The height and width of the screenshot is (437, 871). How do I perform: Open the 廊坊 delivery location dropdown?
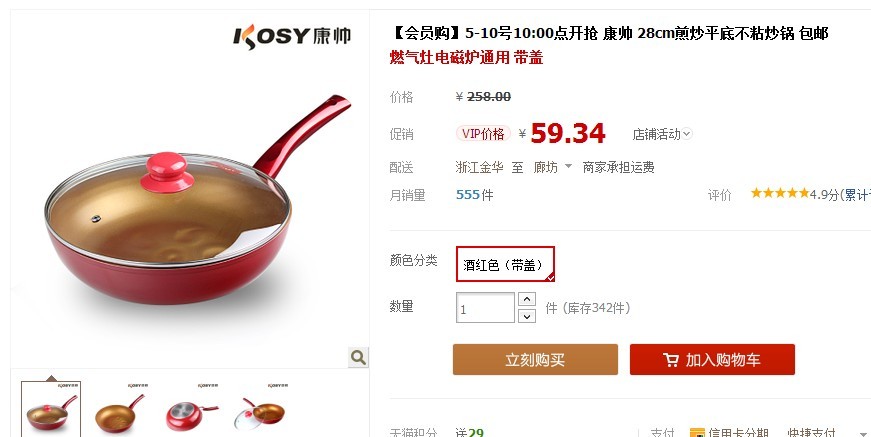click(552, 167)
